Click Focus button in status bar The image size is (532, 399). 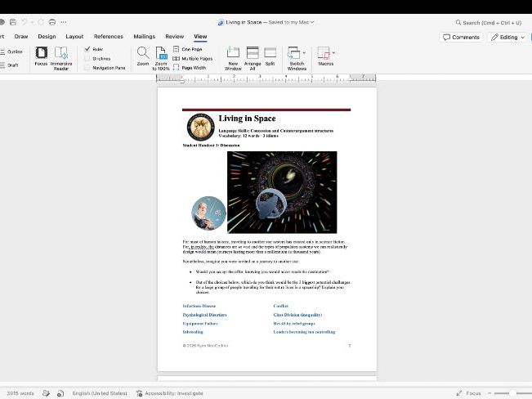point(468,393)
